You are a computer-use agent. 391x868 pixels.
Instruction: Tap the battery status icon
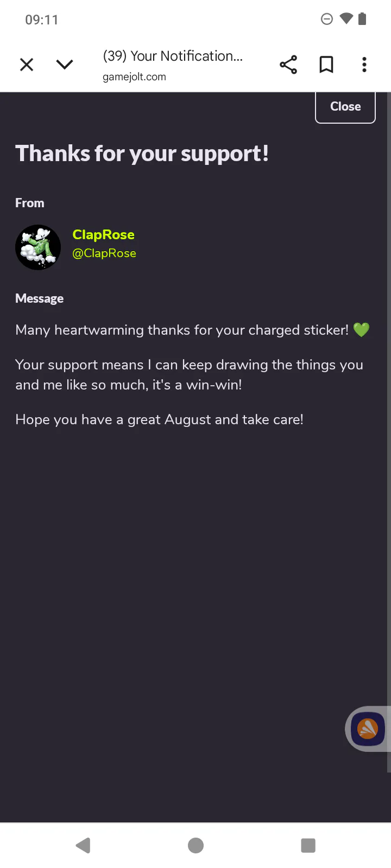tap(363, 19)
